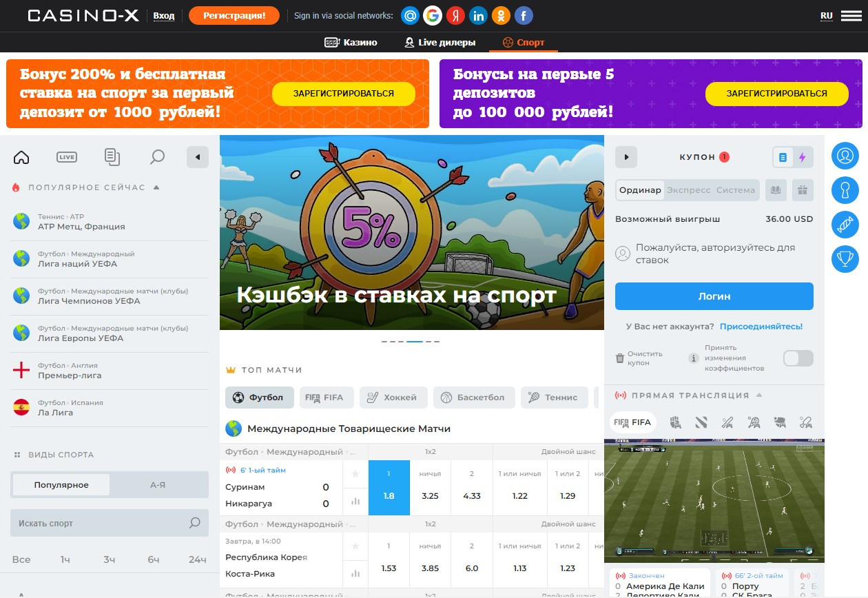The image size is (868, 598).
Task: Switch to quick bet lightning mode
Action: pos(803,157)
